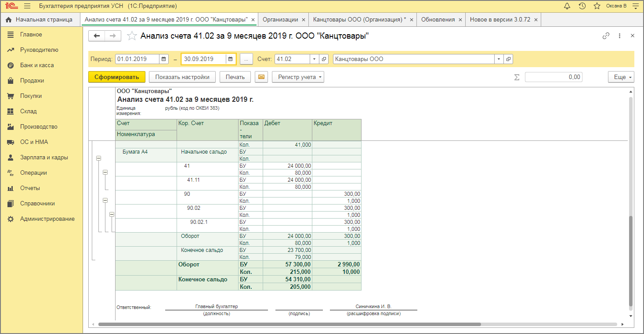Click the horizontal scrollbar of the report
The image size is (644, 334).
(289, 325)
